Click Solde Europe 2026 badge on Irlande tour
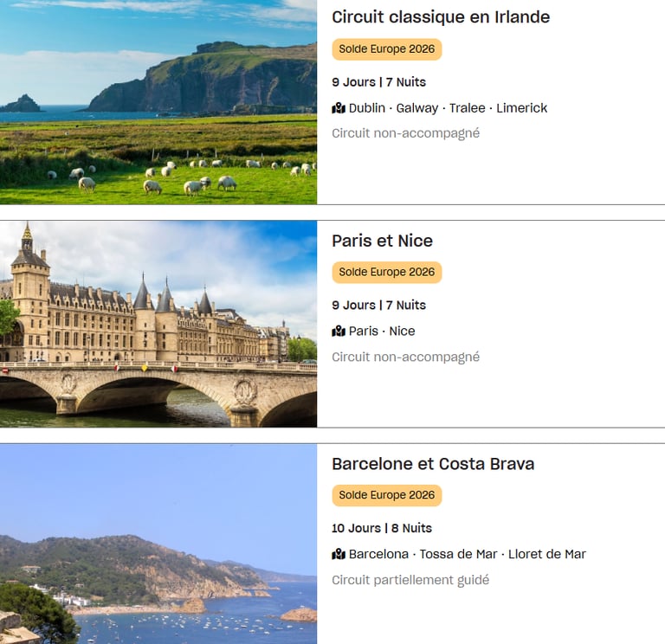The image size is (665, 644). 386,49
